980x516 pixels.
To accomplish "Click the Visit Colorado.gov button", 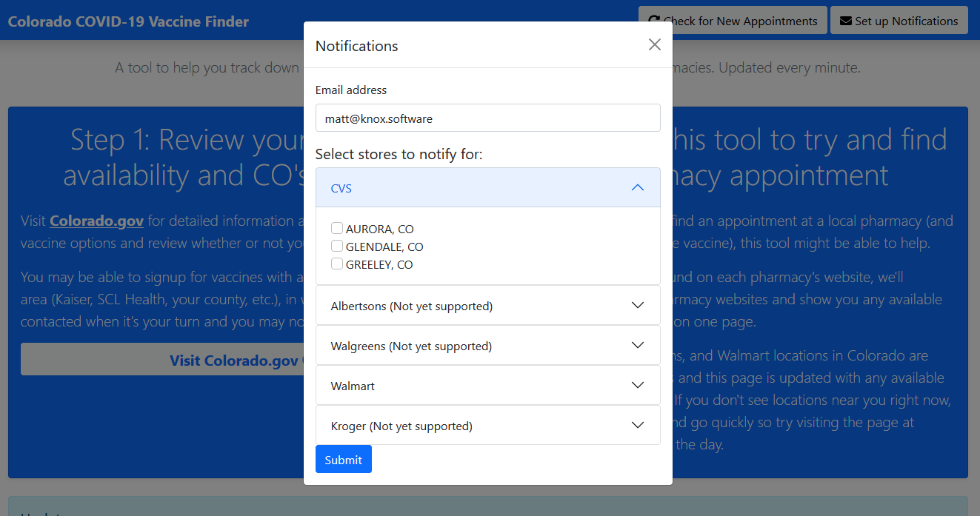I will [x=162, y=360].
